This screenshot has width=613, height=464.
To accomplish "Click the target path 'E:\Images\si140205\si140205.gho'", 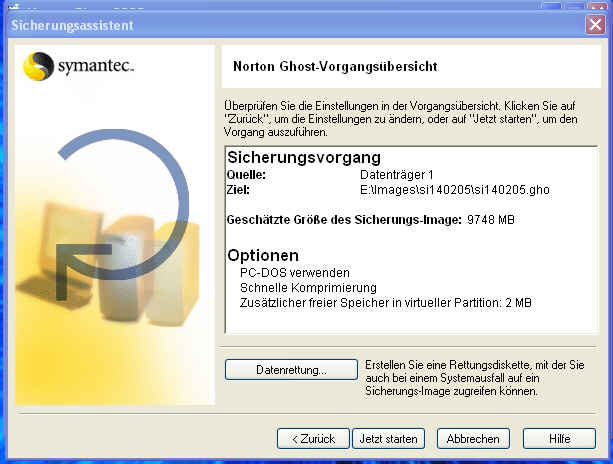I will 455,190.
